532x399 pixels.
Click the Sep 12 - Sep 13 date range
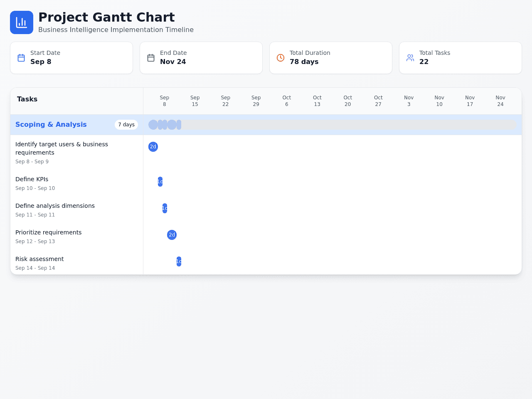pyautogui.click(x=35, y=241)
